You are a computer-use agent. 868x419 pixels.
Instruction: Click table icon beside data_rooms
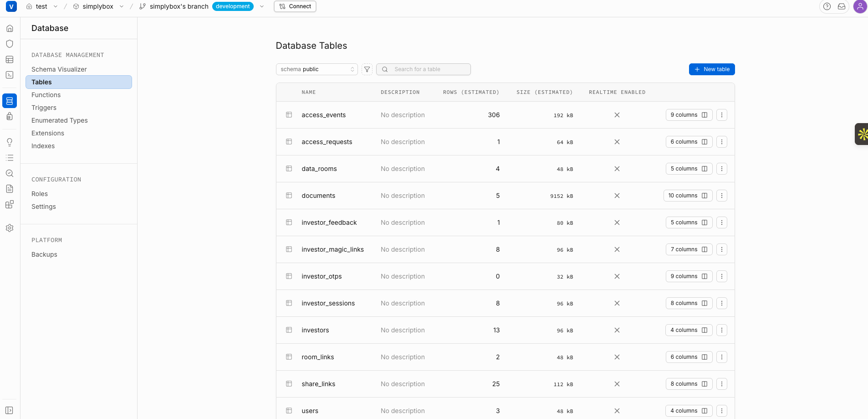pyautogui.click(x=289, y=169)
